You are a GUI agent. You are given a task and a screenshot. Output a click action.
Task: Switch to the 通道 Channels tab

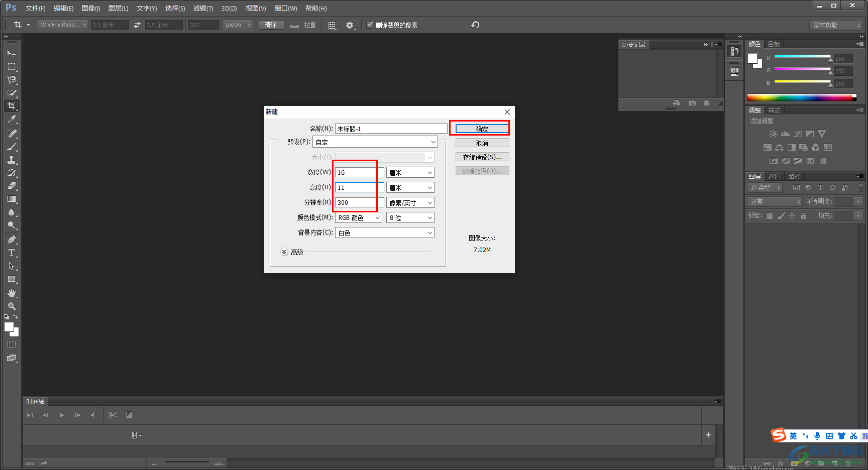pos(774,176)
